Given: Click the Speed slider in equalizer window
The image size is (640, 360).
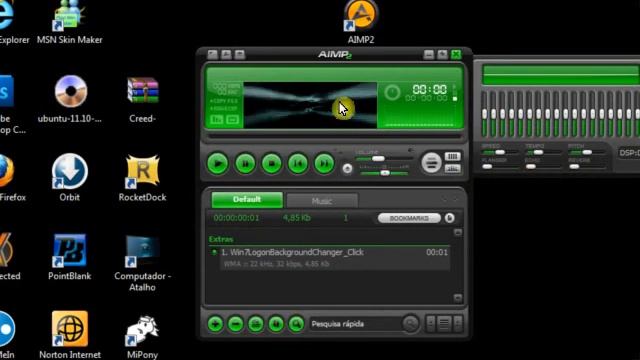Looking at the screenshot, I should (500, 153).
